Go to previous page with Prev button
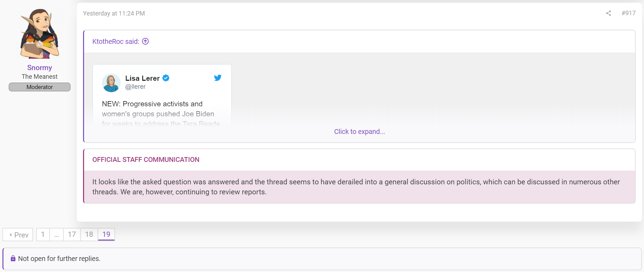The height and width of the screenshot is (272, 644). [x=18, y=235]
